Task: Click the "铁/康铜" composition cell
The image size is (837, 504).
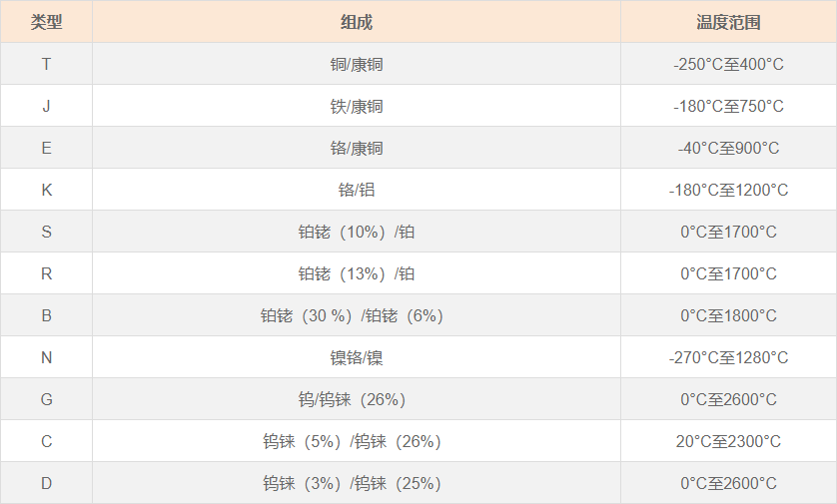Action: coord(357,106)
